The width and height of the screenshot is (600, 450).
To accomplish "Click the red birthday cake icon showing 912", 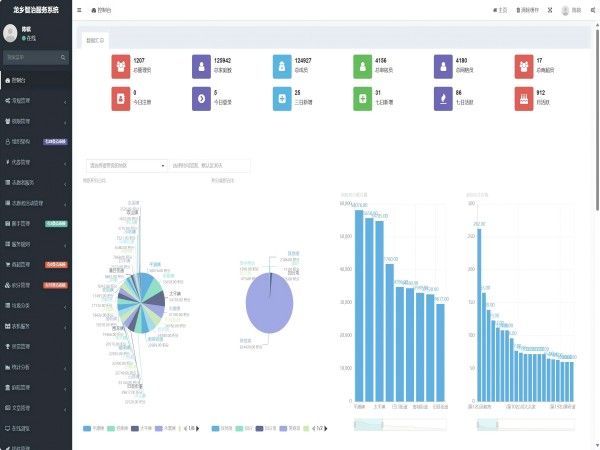I will [x=524, y=98].
